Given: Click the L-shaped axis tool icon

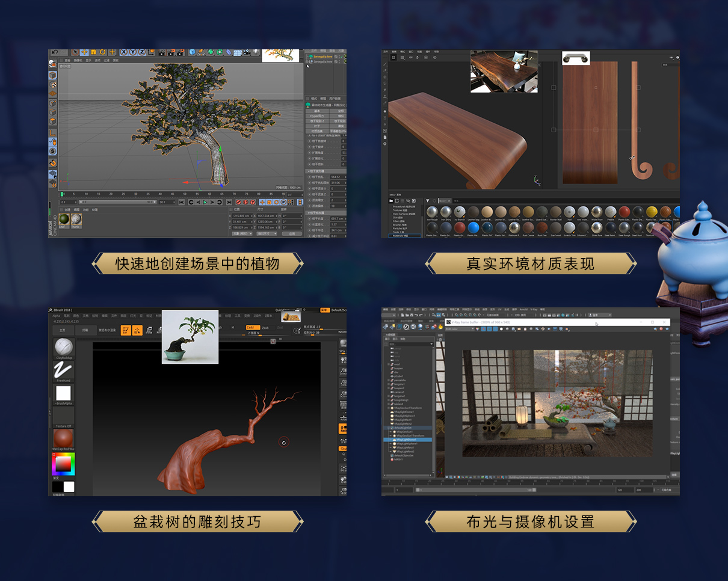Looking at the screenshot, I should pos(53,132).
